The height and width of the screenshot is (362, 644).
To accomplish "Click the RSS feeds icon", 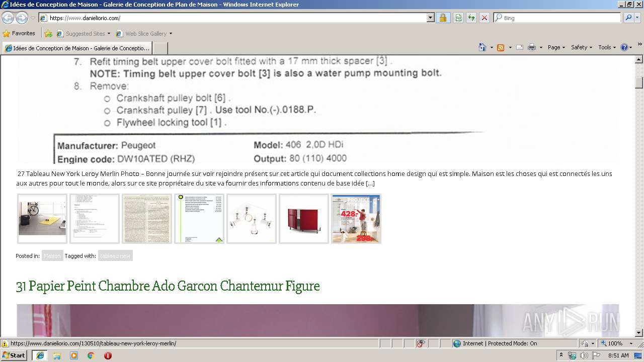I will coord(501,47).
